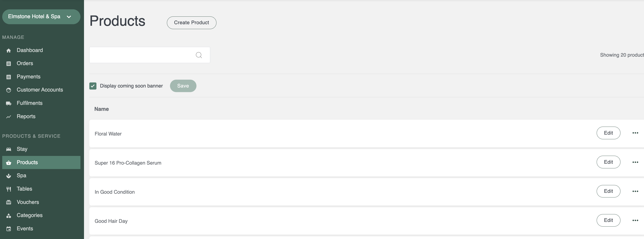Open more options for Good Hair Day
Screen dimensions: 644x239
pos(635,221)
